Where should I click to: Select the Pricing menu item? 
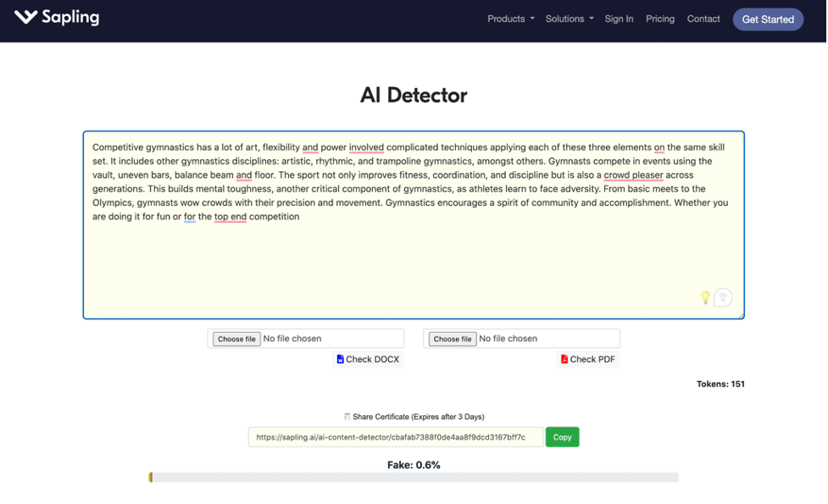[660, 18]
